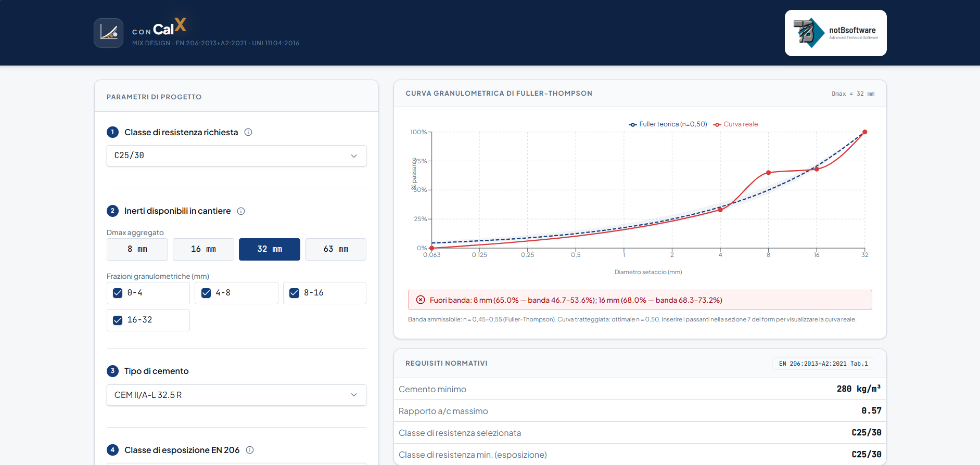This screenshot has width=980, height=465.
Task: Show info for Classe di resistenza richiesta
Action: (248, 132)
